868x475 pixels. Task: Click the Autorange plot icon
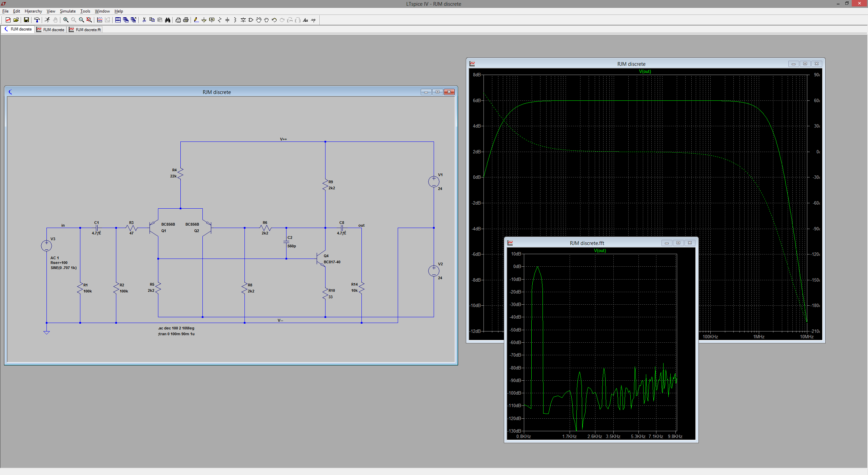click(100, 20)
